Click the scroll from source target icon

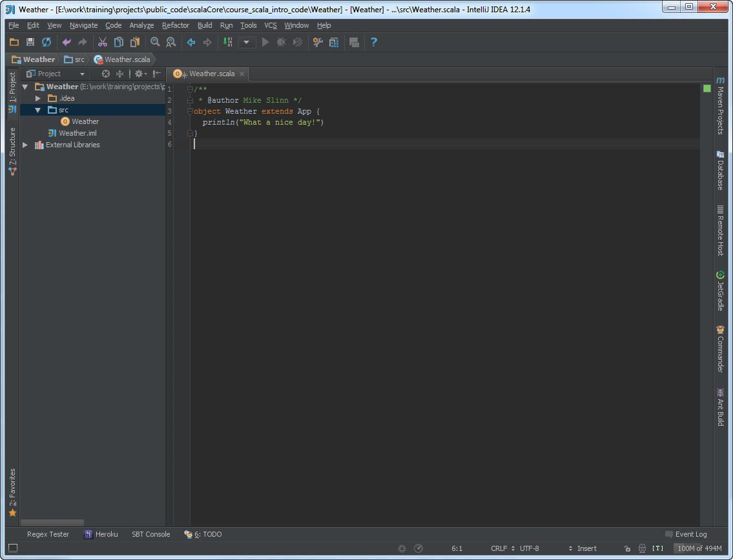click(x=106, y=74)
